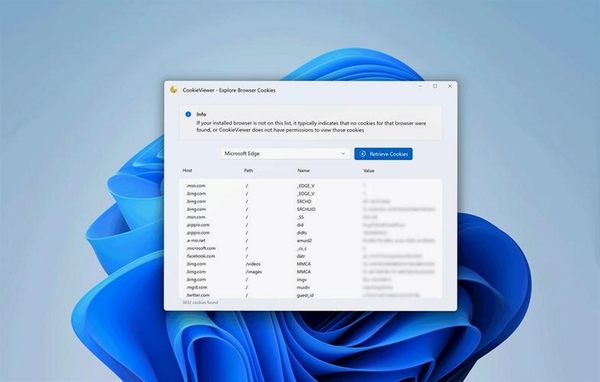This screenshot has height=382, width=600.
Task: Select the .a-mo.net host cell
Action: pos(196,240)
